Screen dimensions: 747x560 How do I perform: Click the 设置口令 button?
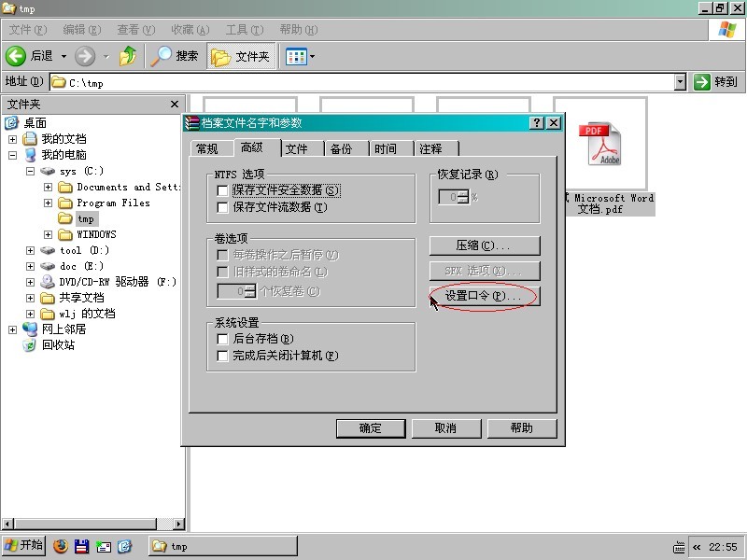point(484,296)
